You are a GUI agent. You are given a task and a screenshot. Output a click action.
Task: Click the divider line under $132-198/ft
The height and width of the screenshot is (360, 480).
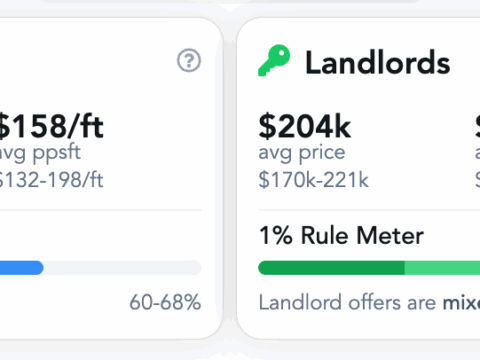pos(101,210)
